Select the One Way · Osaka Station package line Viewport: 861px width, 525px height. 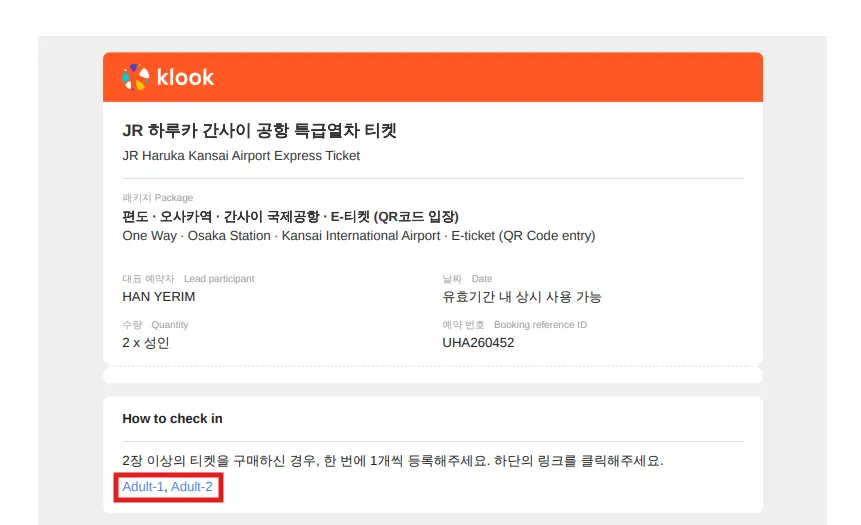pos(359,236)
